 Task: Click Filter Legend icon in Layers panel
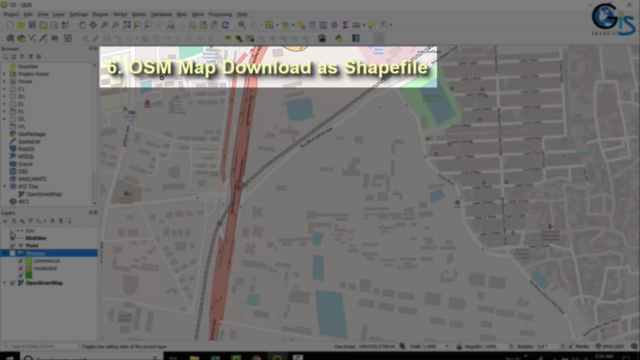(30, 221)
